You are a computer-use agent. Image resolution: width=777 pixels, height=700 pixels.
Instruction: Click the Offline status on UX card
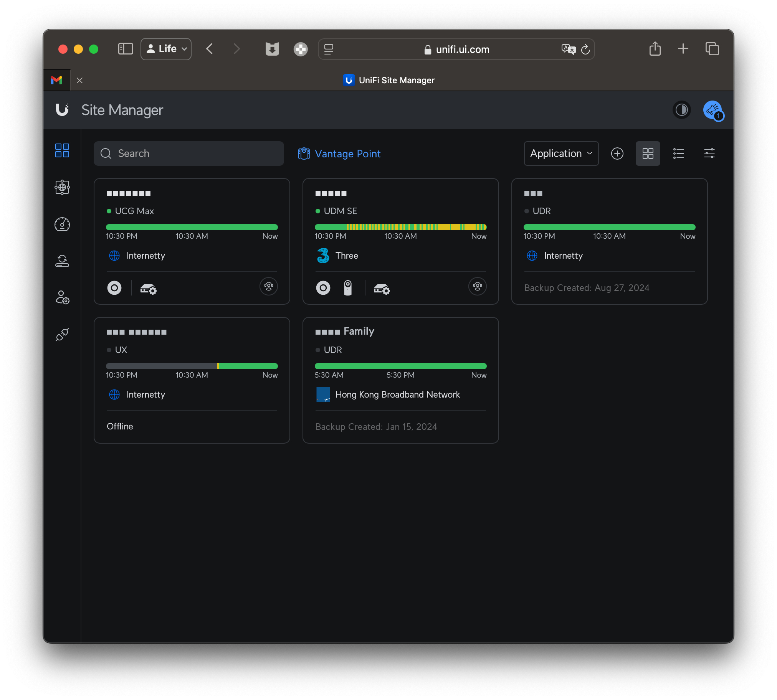pyautogui.click(x=120, y=426)
